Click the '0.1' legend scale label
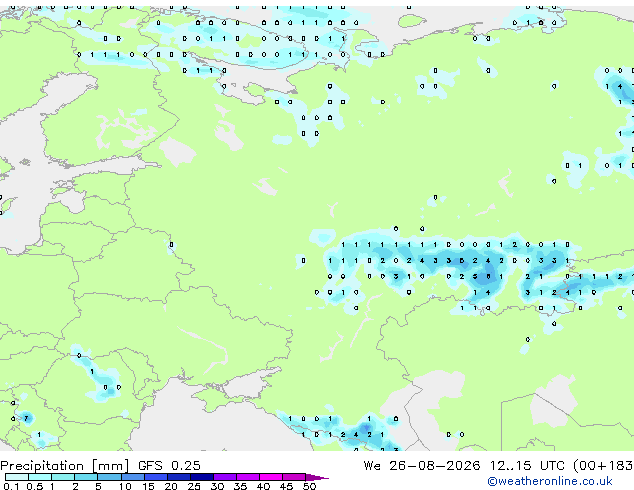The width and height of the screenshot is (634, 490). click(11, 486)
